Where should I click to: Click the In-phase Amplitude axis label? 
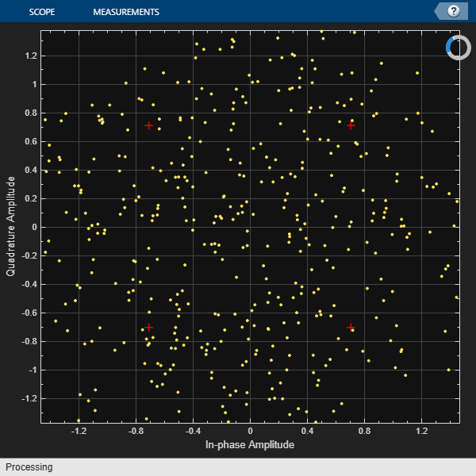coord(250,445)
